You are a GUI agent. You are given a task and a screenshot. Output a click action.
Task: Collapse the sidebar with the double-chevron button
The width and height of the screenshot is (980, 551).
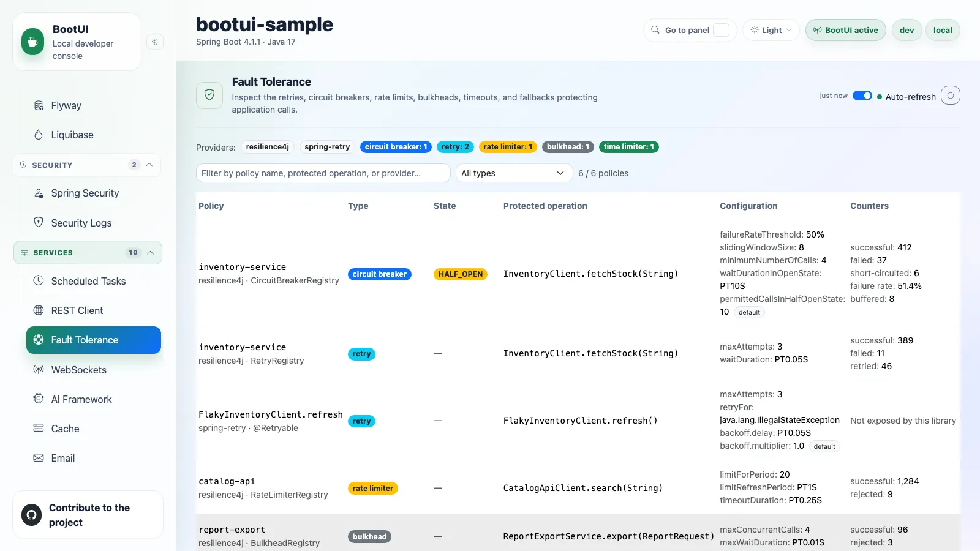155,42
